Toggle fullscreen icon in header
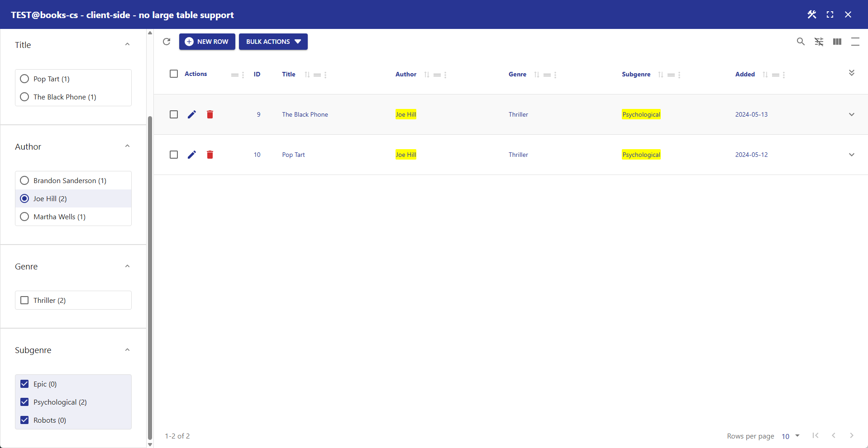The width and height of the screenshot is (868, 448). [x=830, y=14]
